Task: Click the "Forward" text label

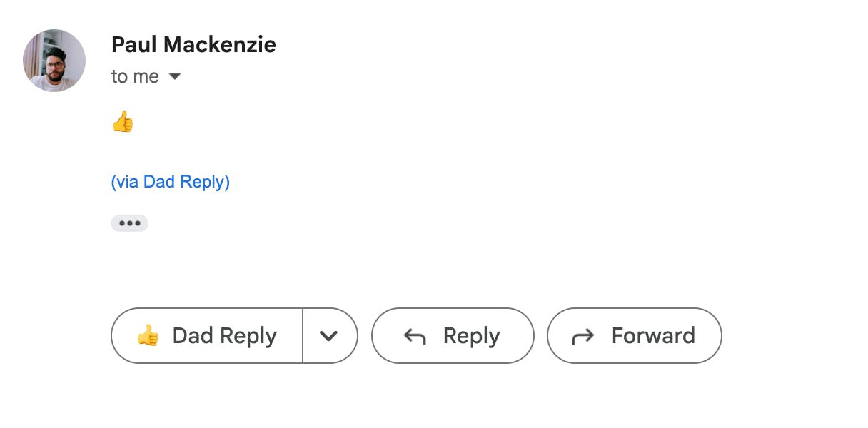Action: point(653,335)
